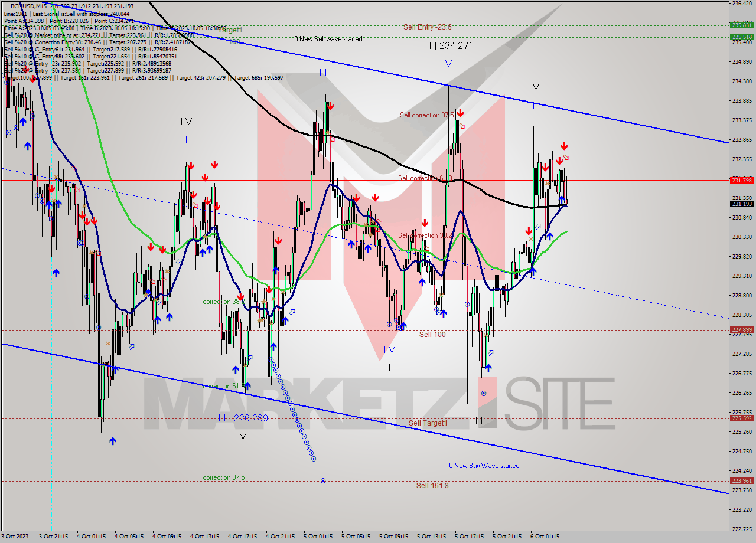Click '4 Oct 13:15' on time axis
Screen dimensions: 756x543
(205, 537)
